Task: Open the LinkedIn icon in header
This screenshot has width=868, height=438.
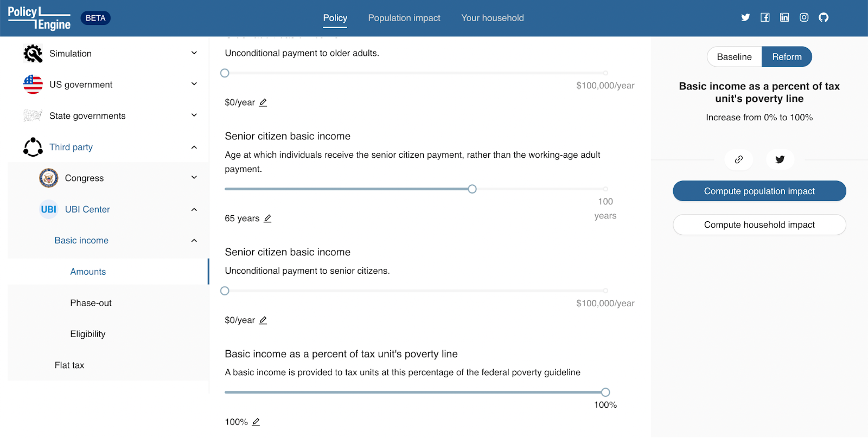Action: [784, 17]
